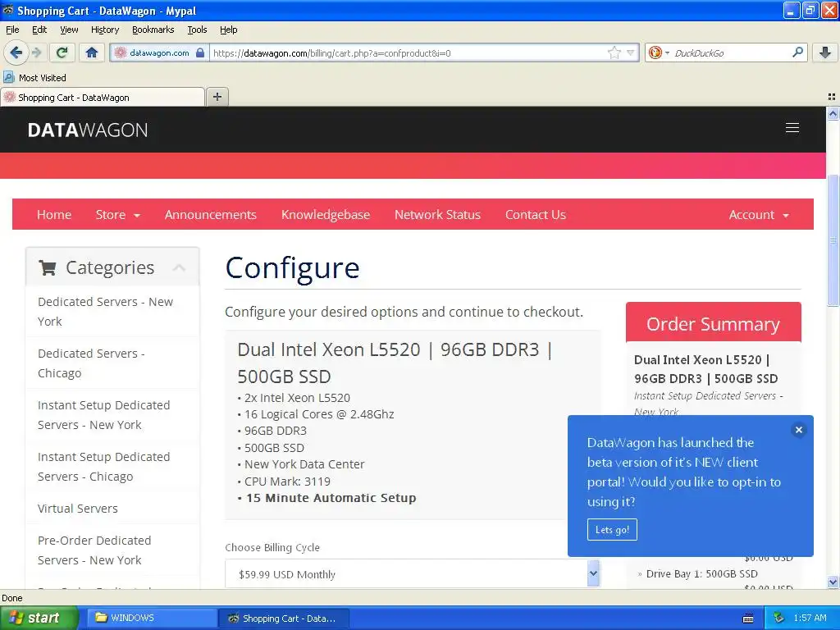Image resolution: width=840 pixels, height=630 pixels.
Task: Open the Tools menu
Action: point(197,30)
